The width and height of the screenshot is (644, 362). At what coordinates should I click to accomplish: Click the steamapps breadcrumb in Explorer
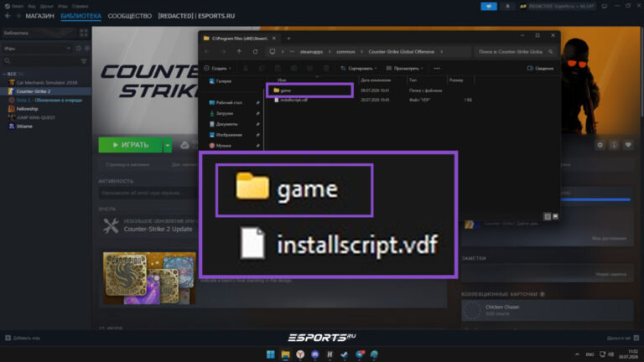[311, 52]
